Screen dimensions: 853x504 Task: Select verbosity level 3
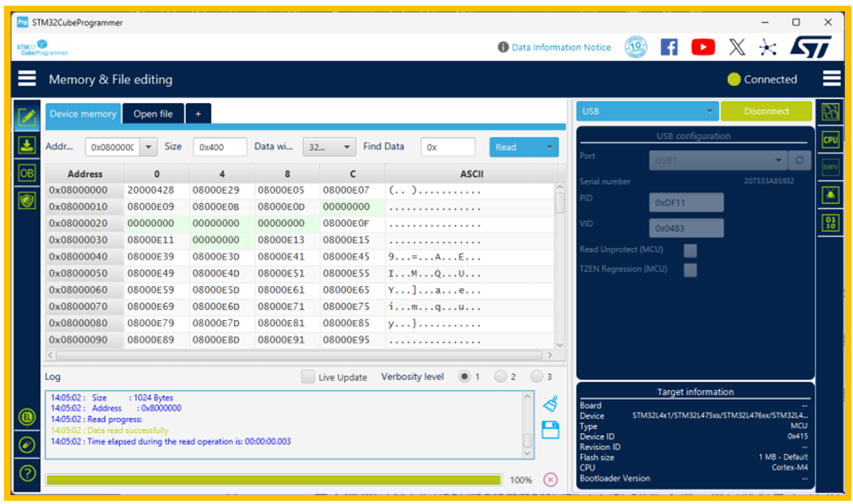click(537, 377)
